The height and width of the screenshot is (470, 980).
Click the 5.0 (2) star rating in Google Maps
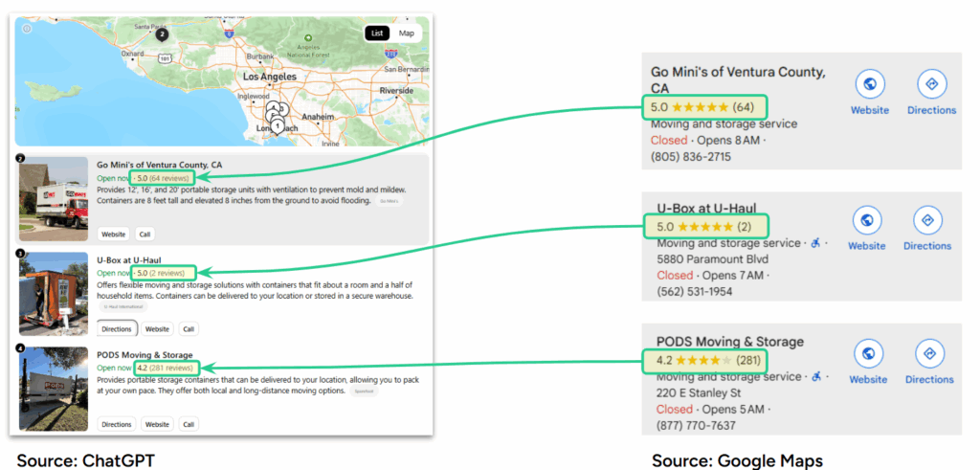click(x=705, y=226)
